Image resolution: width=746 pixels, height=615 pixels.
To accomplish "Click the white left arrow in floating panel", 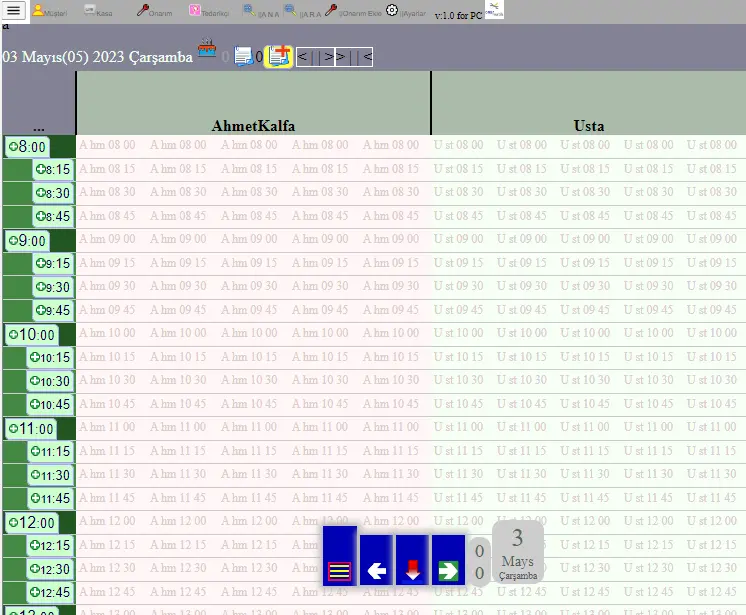I will tap(376, 570).
